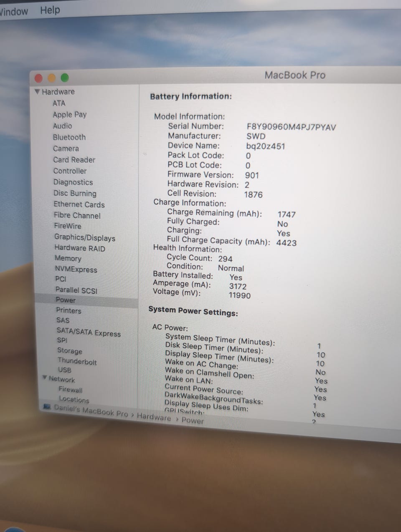Select Card Reader in the sidebar
The height and width of the screenshot is (532, 401).
(x=74, y=159)
